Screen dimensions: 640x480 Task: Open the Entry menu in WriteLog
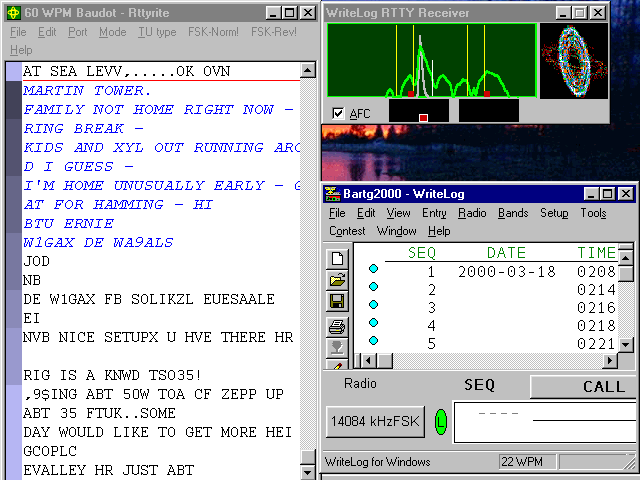pos(434,213)
